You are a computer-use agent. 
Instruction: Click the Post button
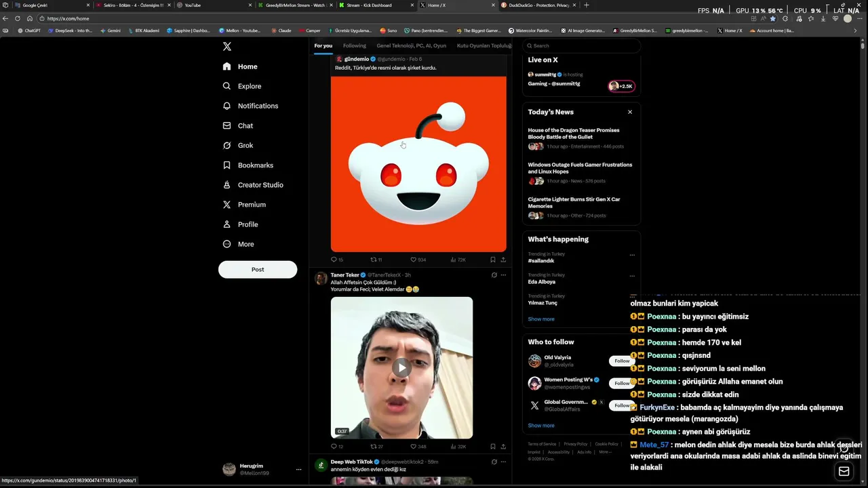[x=258, y=269]
